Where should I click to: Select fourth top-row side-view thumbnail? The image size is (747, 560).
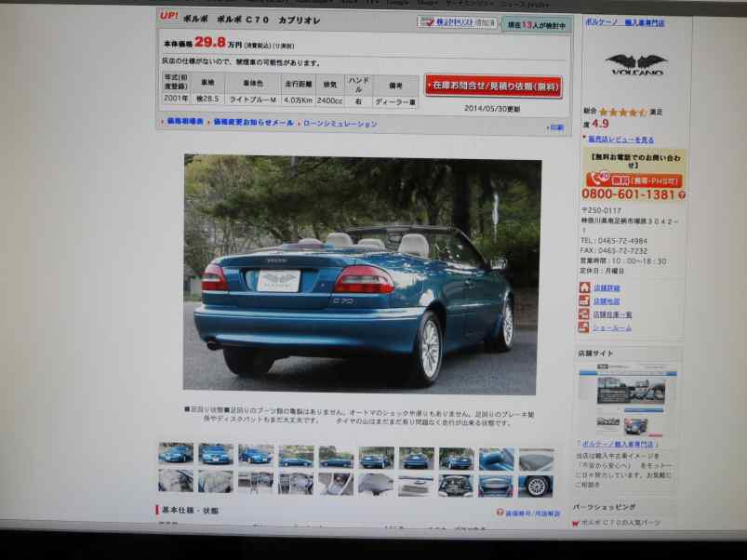[x=296, y=456]
